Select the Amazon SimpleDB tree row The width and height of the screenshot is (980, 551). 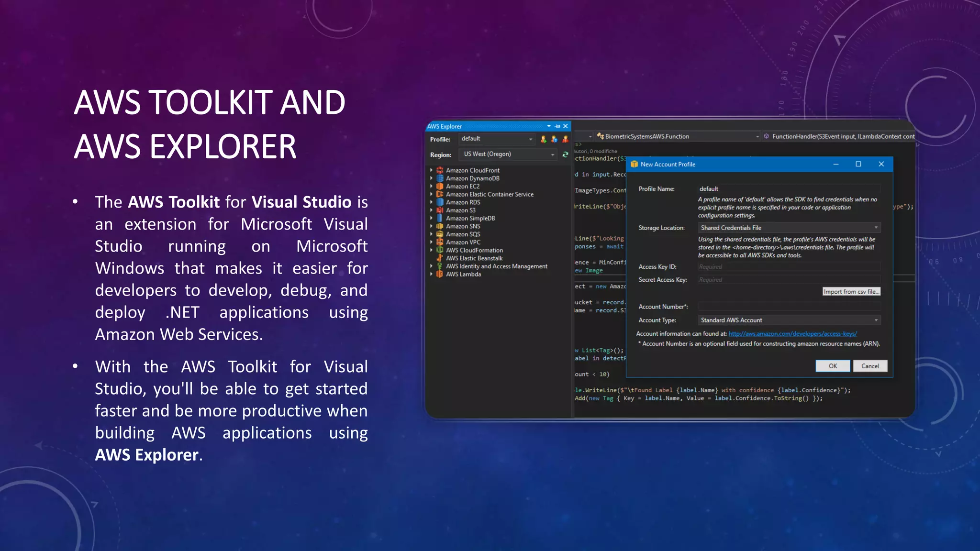pyautogui.click(x=470, y=218)
